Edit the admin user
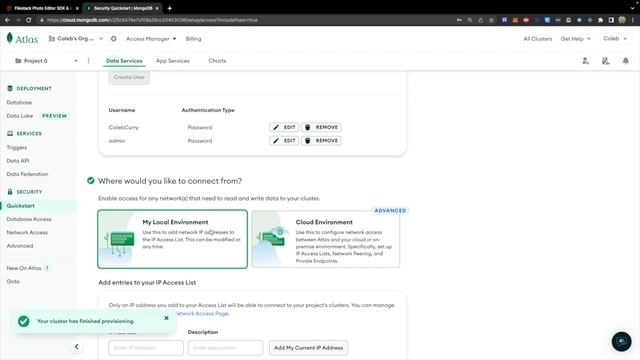640x360 pixels. 284,141
